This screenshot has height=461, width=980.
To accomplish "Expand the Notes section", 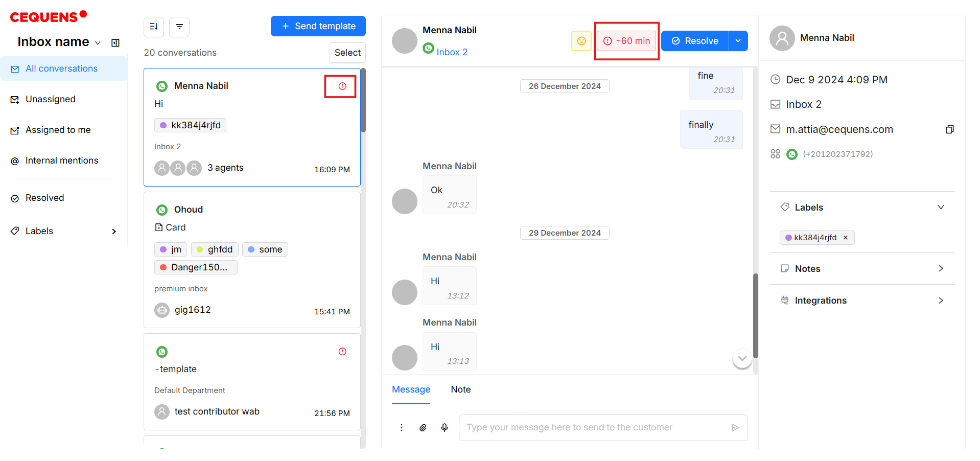I will (941, 269).
